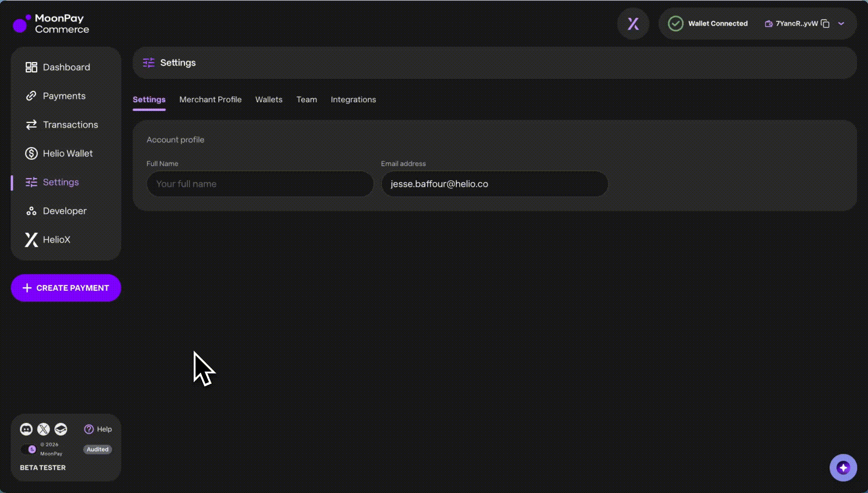Click the "Wallet Connected" status text
Screen dimensions: 868x493
pyautogui.click(x=718, y=24)
